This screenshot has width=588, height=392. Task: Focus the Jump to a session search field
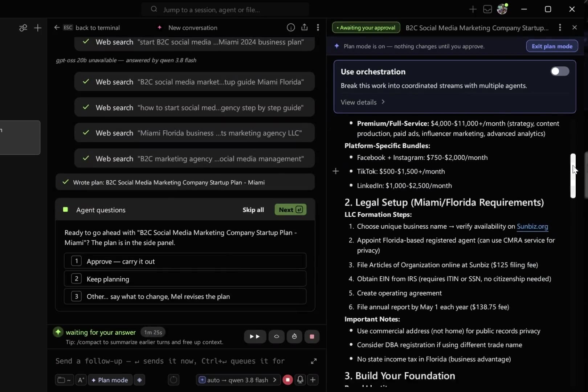click(225, 9)
